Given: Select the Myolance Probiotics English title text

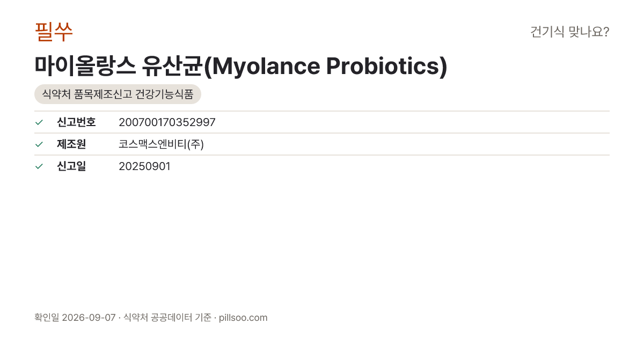Looking at the screenshot, I should 326,66.
